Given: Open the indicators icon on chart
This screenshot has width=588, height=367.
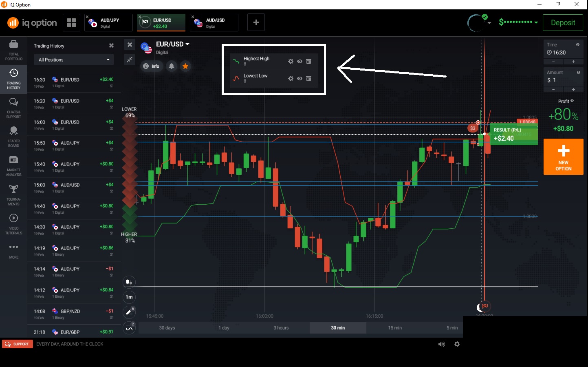Looking at the screenshot, I should tap(129, 328).
